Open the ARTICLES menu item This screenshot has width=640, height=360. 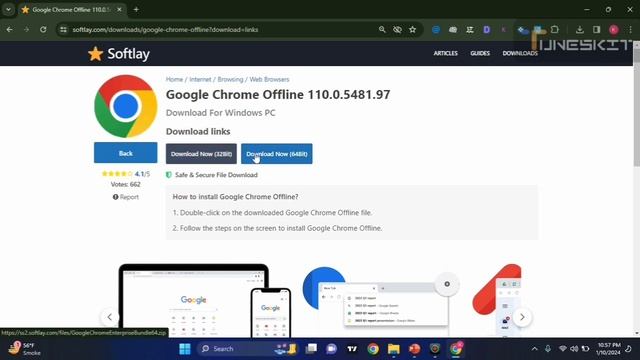pos(445,53)
